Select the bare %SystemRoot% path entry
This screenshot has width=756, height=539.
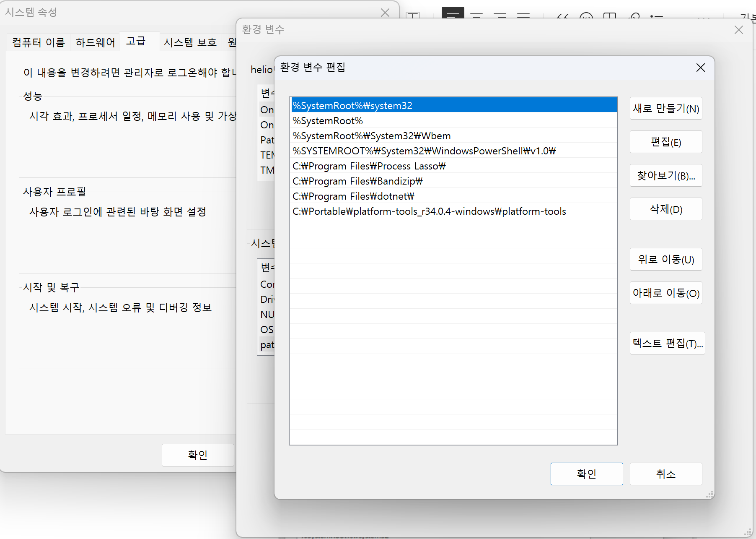454,120
